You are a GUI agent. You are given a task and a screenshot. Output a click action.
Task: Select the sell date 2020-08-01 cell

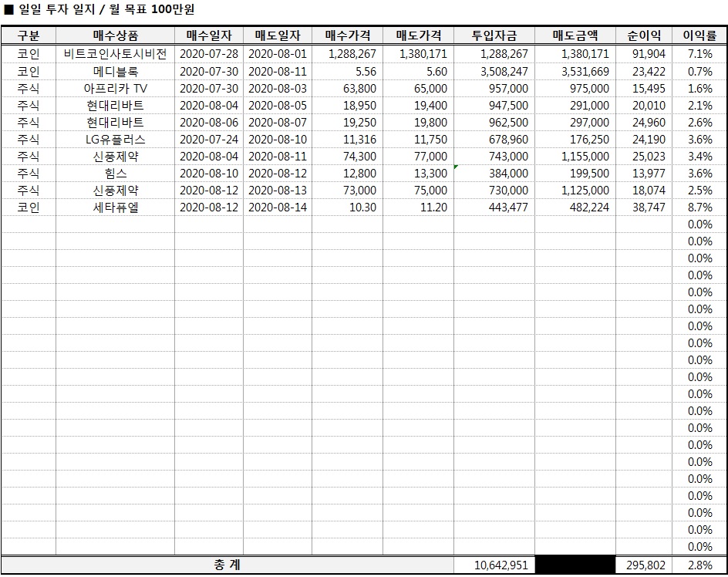[x=278, y=54]
